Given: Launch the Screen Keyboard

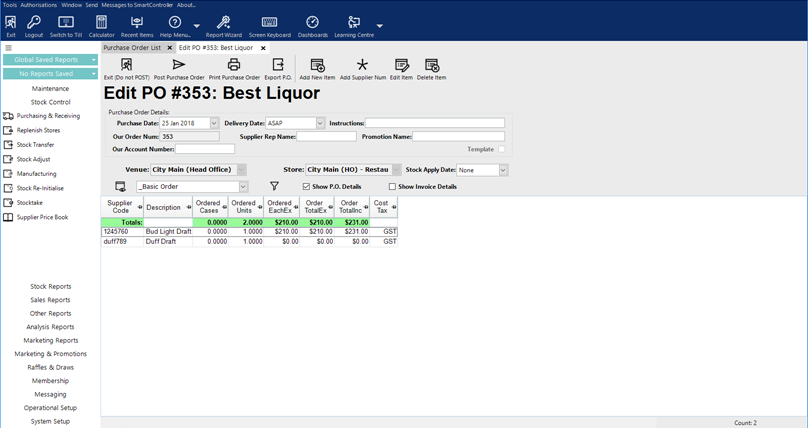Looking at the screenshot, I should (x=269, y=25).
